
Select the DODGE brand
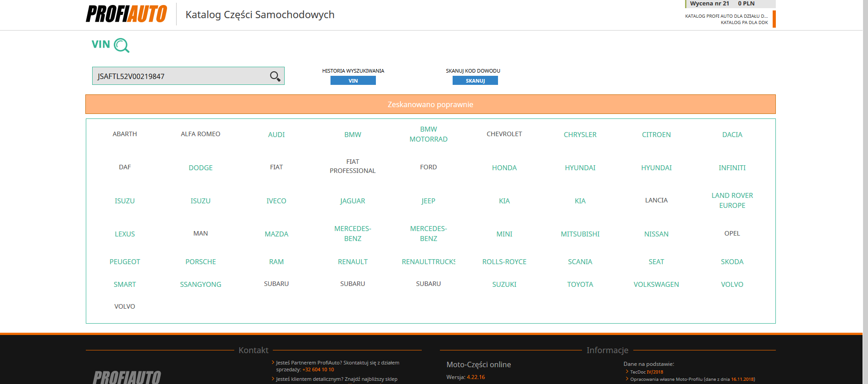coord(201,167)
